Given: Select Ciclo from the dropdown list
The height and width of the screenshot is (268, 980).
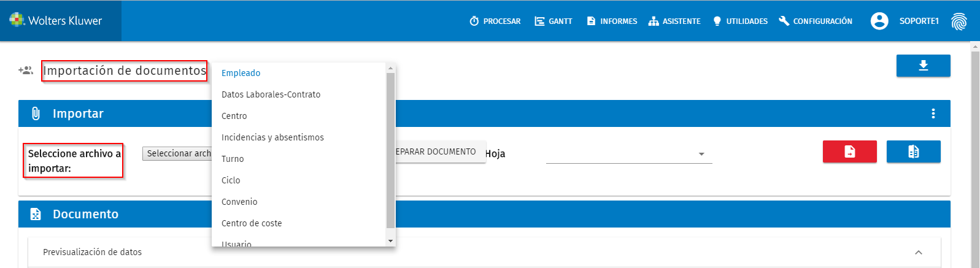Looking at the screenshot, I should 299,180.
